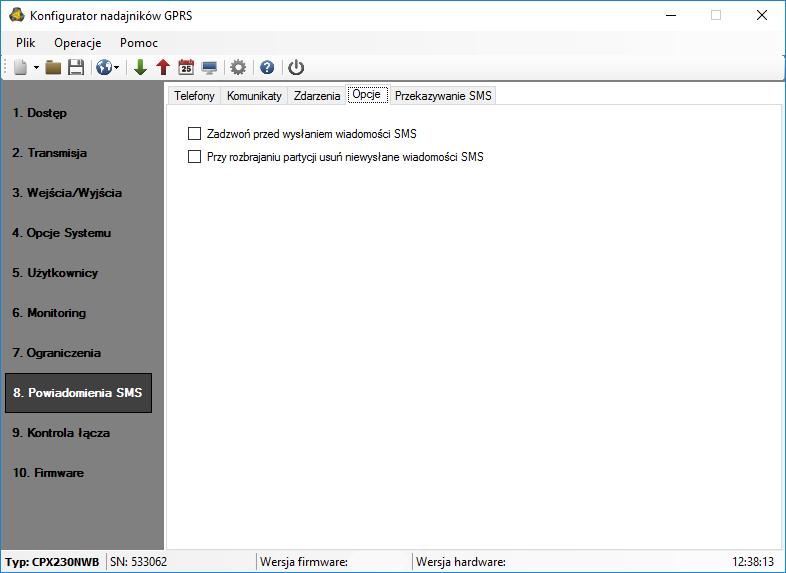Go to 2. Transmisja section
786x573 pixels.
click(50, 153)
